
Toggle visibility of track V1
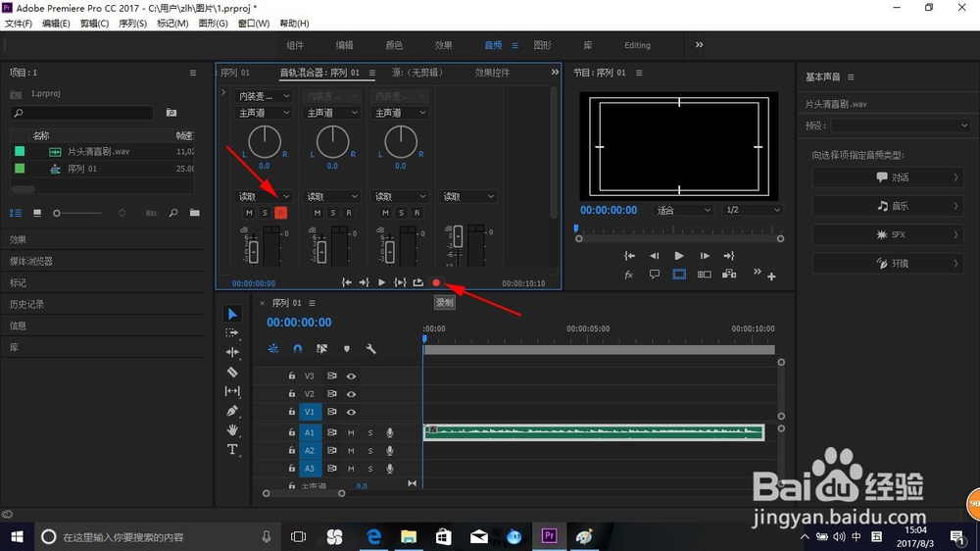pos(351,412)
